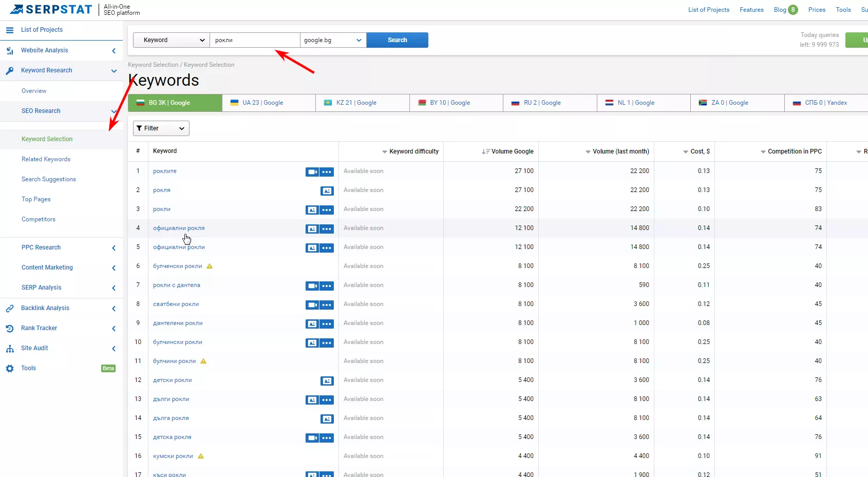Open the сватбени рокли keyword link
Screen dimensions: 868x477
point(176,304)
